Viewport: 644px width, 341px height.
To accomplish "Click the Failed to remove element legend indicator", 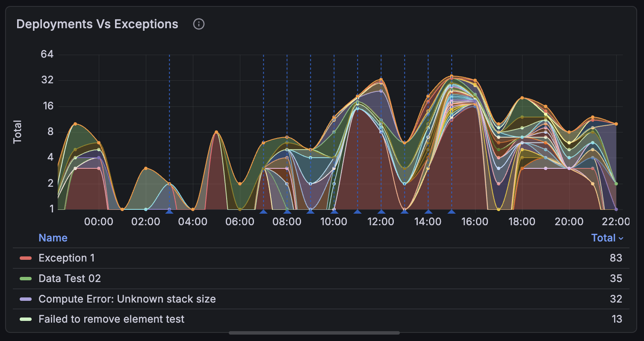I will (x=26, y=319).
